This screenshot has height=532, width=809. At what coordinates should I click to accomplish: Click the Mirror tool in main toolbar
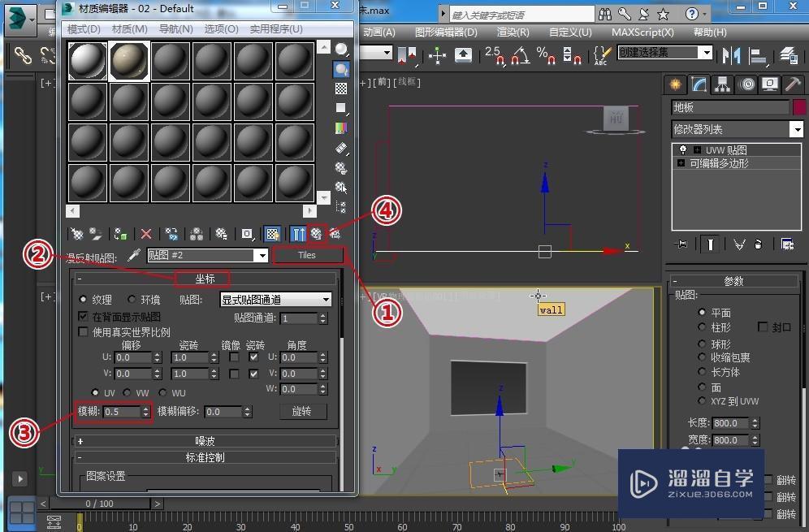pos(731,55)
